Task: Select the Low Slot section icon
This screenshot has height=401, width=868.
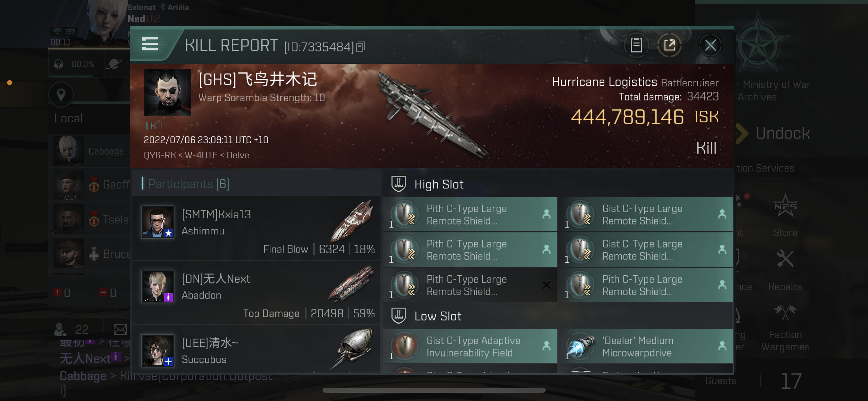Action: coord(399,316)
